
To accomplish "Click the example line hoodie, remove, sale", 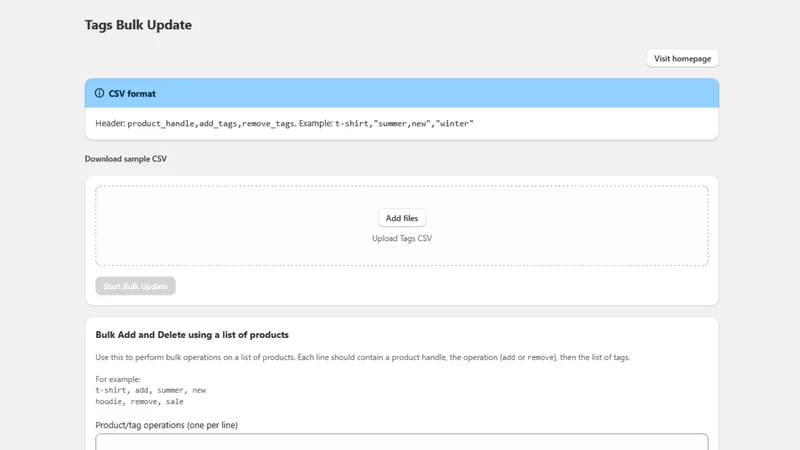I will (x=139, y=402).
